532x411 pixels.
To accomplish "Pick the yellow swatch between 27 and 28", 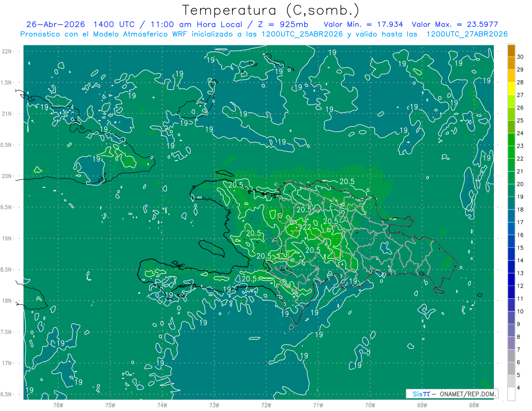I will 511,89.
